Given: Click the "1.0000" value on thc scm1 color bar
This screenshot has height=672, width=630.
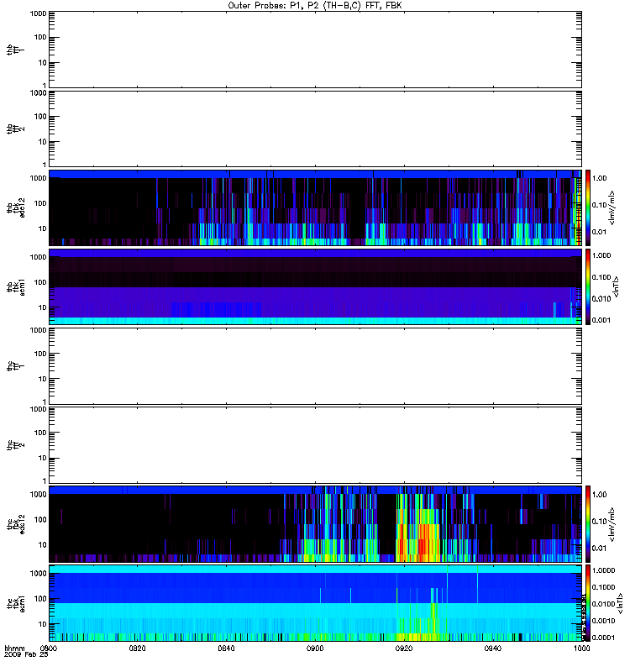Looking at the screenshot, I should click(603, 570).
